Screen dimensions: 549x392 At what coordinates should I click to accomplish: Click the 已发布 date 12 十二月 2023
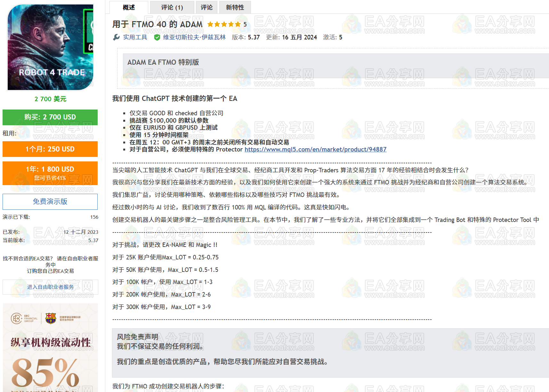pyautogui.click(x=81, y=232)
